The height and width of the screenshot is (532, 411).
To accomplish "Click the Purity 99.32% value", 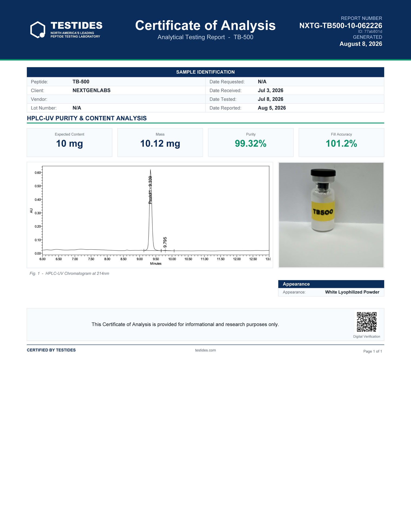I will [251, 144].
